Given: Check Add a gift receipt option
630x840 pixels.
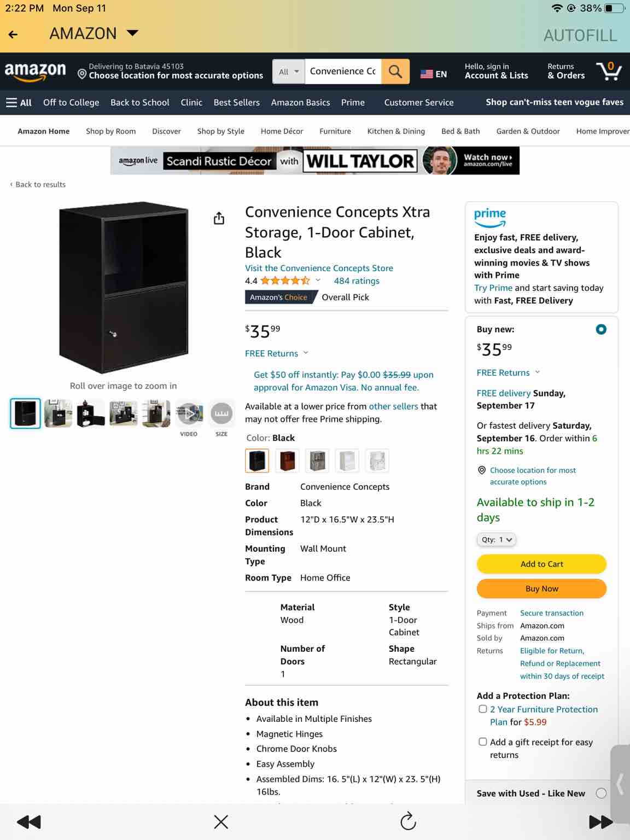Looking at the screenshot, I should (x=483, y=742).
